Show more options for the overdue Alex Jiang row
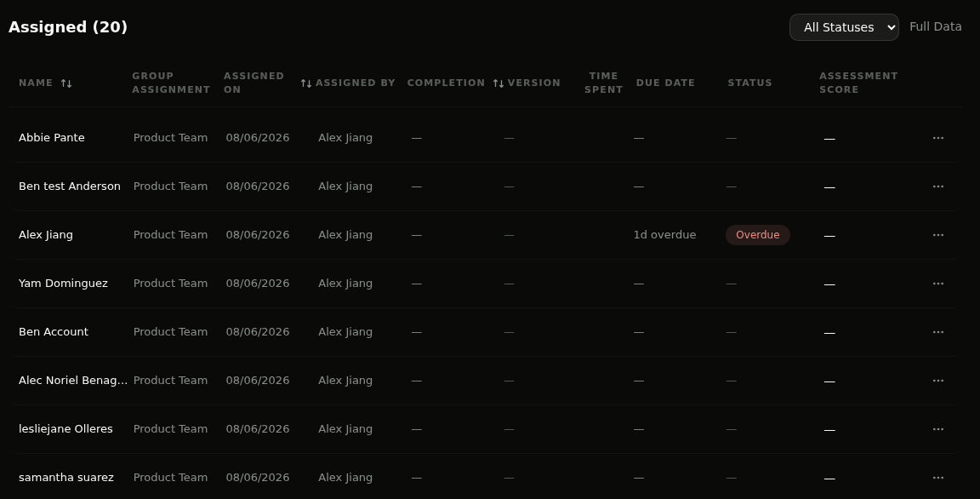Viewport: 980px width, 499px height. (938, 235)
